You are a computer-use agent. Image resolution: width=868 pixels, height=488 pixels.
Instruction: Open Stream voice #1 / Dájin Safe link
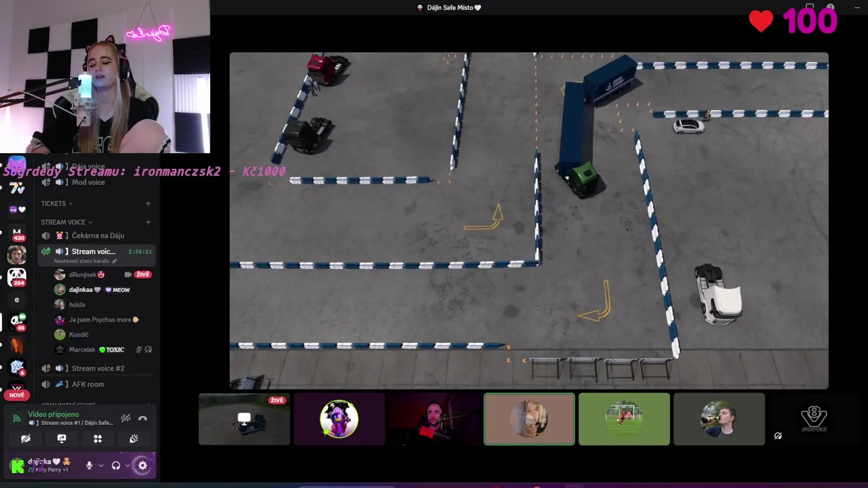click(71, 423)
